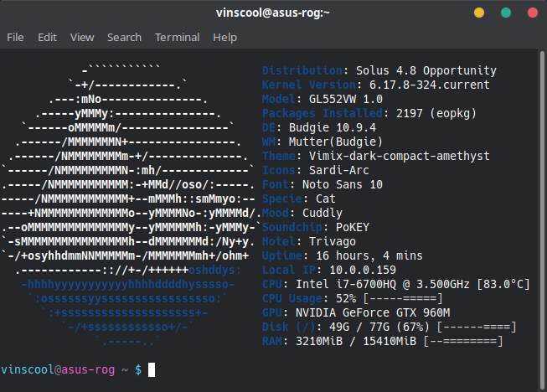Image resolution: width=547 pixels, height=392 pixels.
Task: Click the CPU Usage 52% bar
Action: point(403,298)
